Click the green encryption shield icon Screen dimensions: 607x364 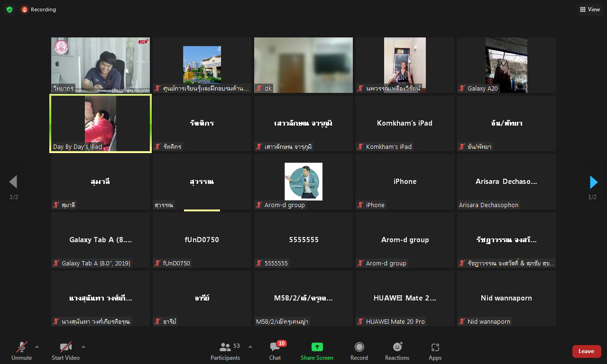pos(9,9)
